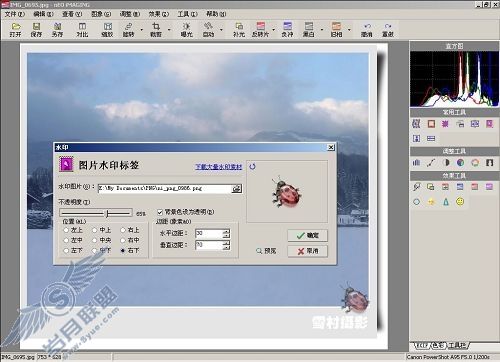Image resolution: width=500 pixels, height=362 pixels.
Task: Open the 文件 menu
Action: click(15, 14)
